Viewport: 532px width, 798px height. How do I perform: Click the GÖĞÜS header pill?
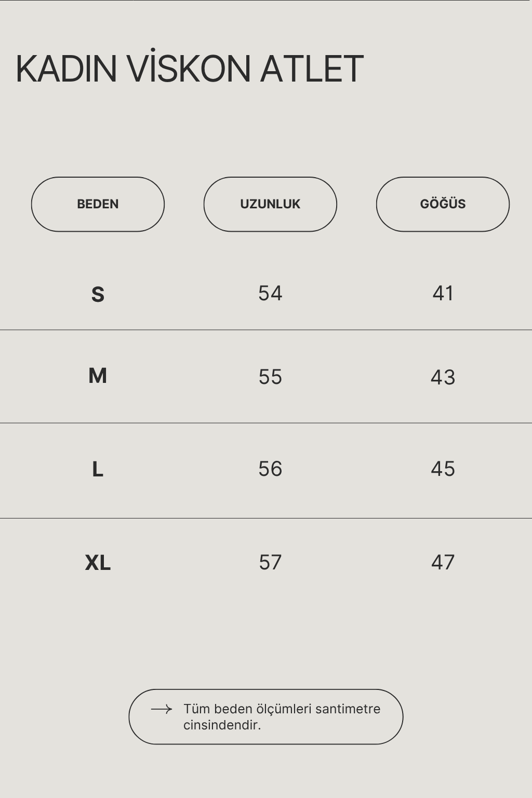pos(443,204)
